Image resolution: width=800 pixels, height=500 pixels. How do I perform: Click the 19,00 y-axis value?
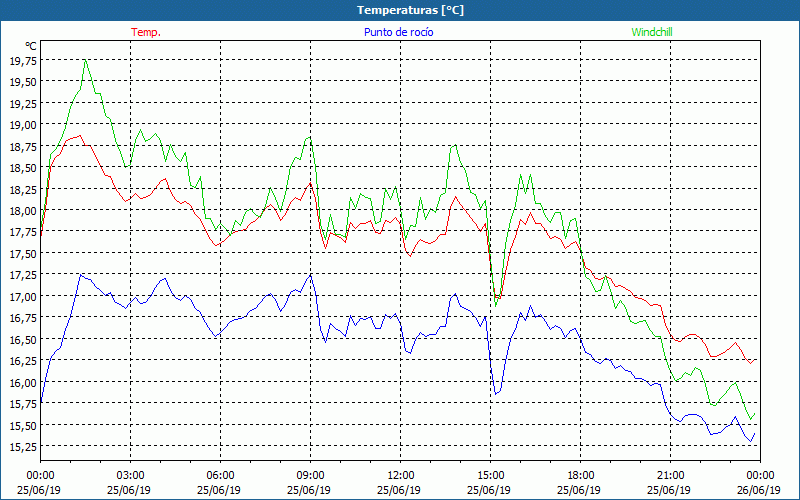pyautogui.click(x=23, y=124)
